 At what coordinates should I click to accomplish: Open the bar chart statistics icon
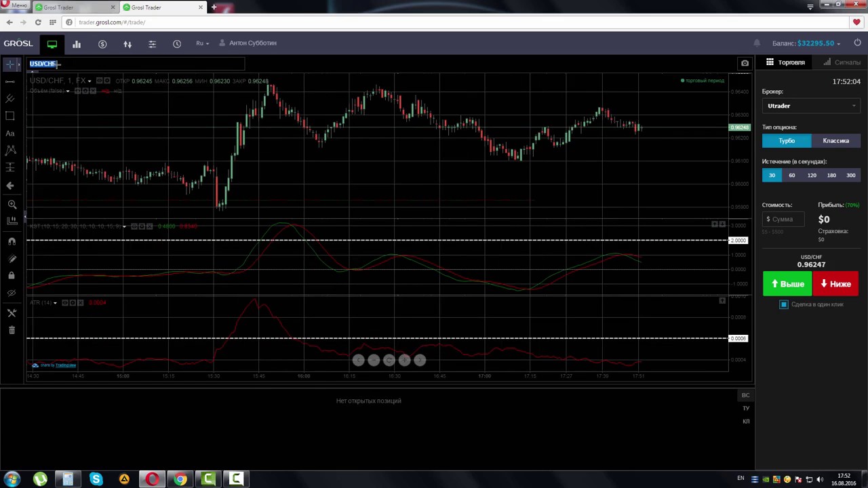click(x=77, y=44)
